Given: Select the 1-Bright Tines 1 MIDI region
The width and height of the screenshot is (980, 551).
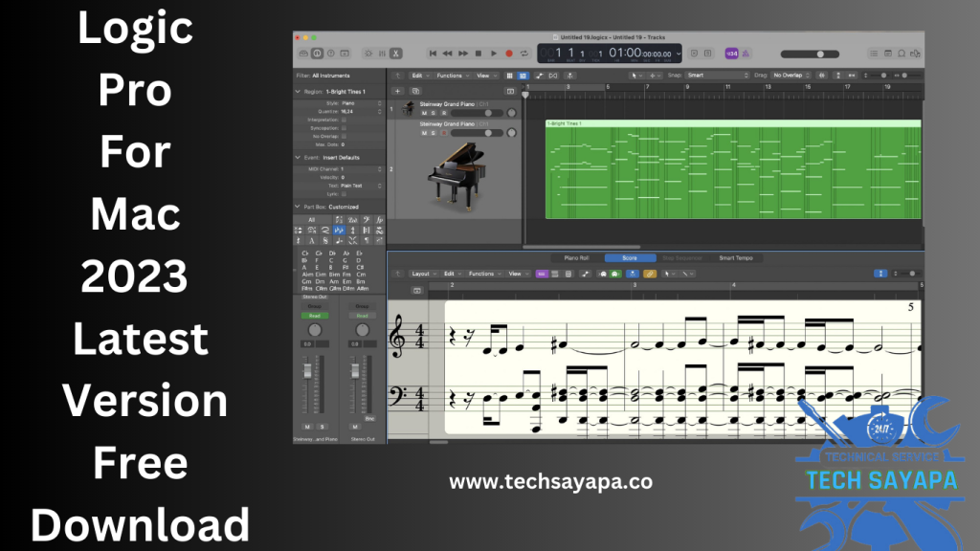Looking at the screenshot, I should pyautogui.click(x=733, y=169).
